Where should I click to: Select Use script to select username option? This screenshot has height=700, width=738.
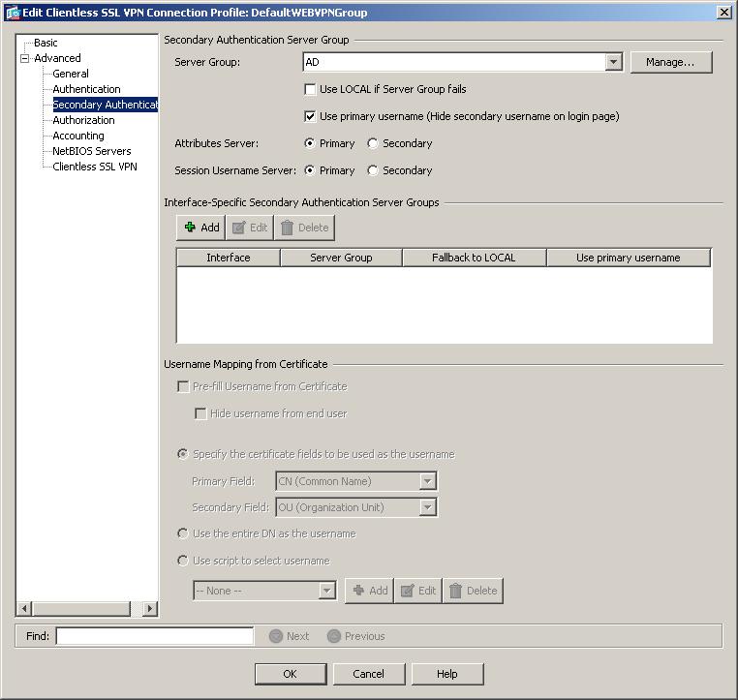183,561
